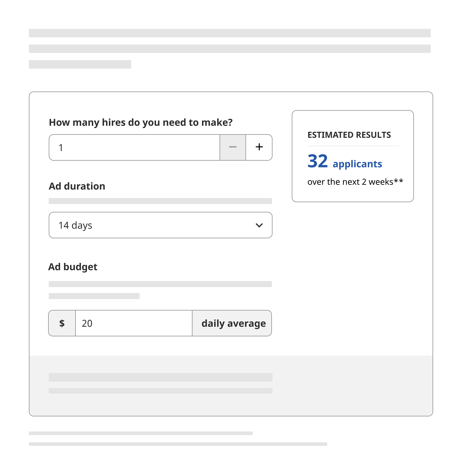This screenshot has height=476, width=462.
Task: Click the ad budget amount field showing 20
Action: [134, 323]
